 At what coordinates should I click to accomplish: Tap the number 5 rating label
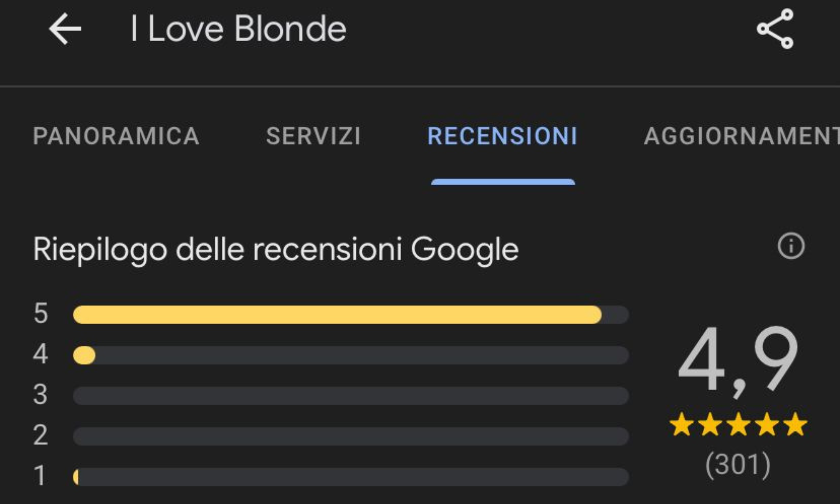[41, 314]
